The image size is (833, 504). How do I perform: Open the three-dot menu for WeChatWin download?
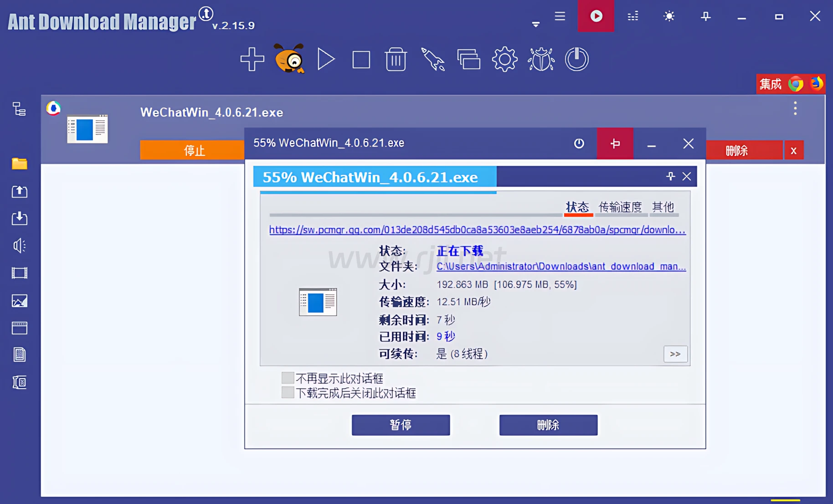click(x=795, y=108)
